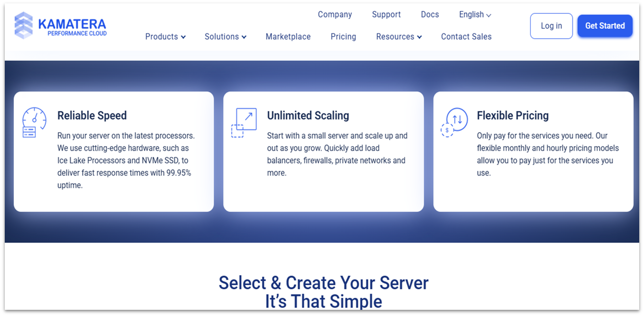Click the Get Started button
644x316 pixels.
(x=605, y=26)
